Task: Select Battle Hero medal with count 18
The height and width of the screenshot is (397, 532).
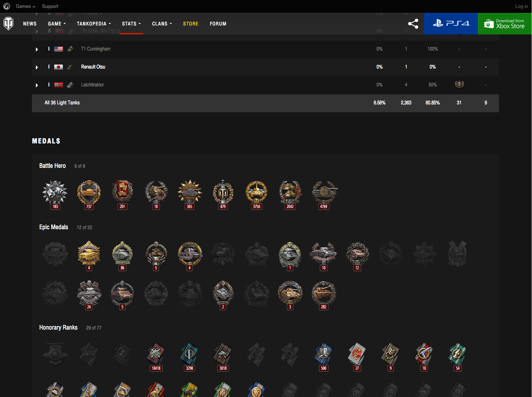Action: [156, 195]
